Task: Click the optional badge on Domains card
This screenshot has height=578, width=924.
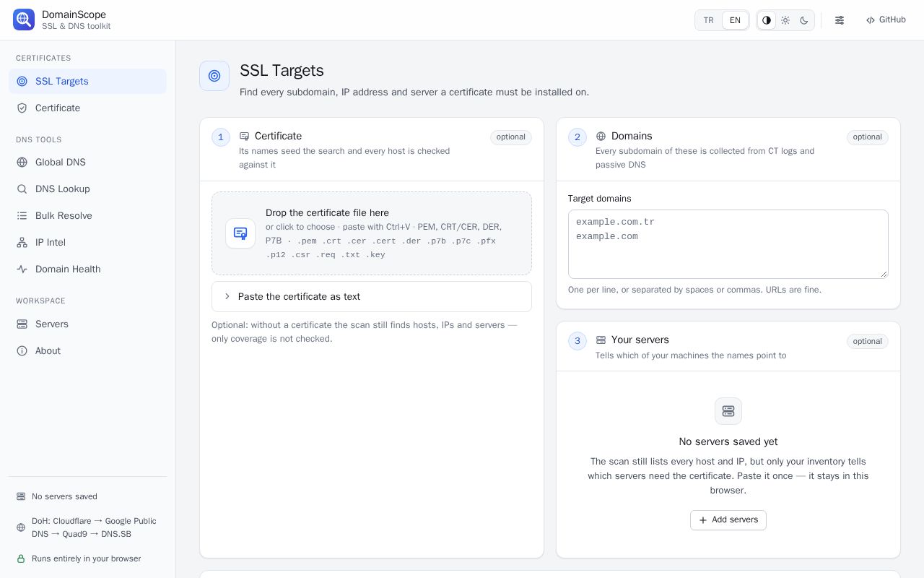Action: (868, 137)
